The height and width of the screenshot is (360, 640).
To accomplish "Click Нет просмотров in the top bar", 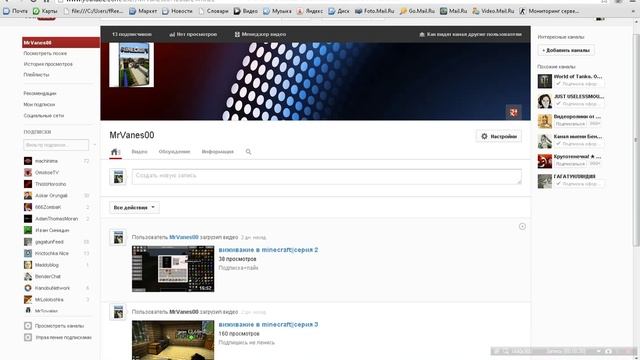I will coord(193,34).
